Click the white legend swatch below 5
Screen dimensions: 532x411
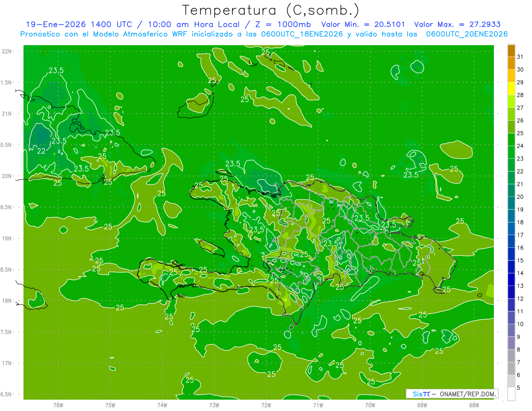point(511,394)
